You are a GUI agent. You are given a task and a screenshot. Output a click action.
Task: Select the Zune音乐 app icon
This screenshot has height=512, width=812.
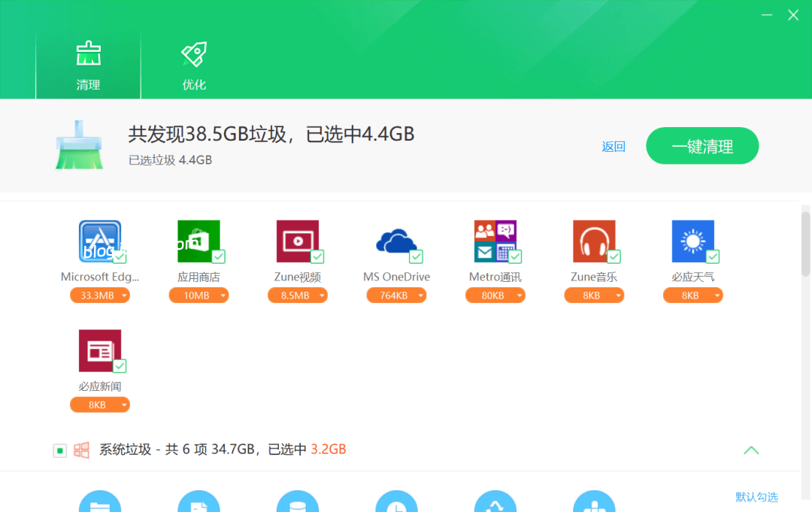click(x=594, y=241)
